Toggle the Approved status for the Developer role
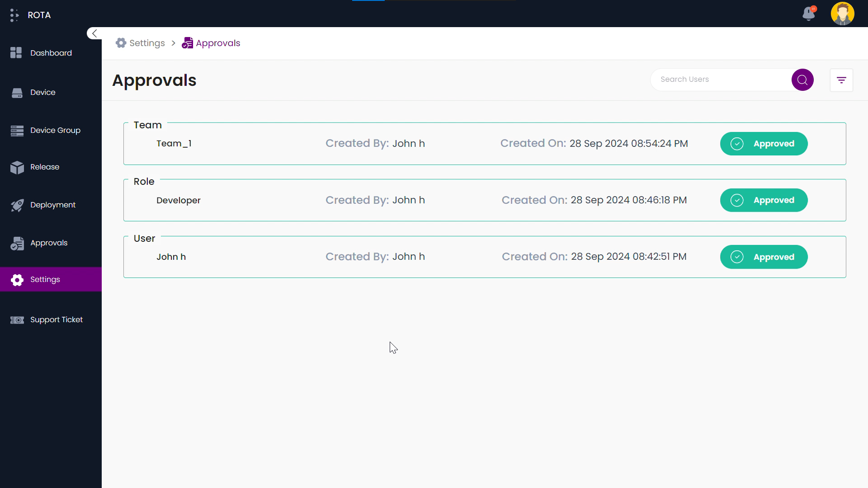Image resolution: width=868 pixels, height=488 pixels. click(x=764, y=200)
